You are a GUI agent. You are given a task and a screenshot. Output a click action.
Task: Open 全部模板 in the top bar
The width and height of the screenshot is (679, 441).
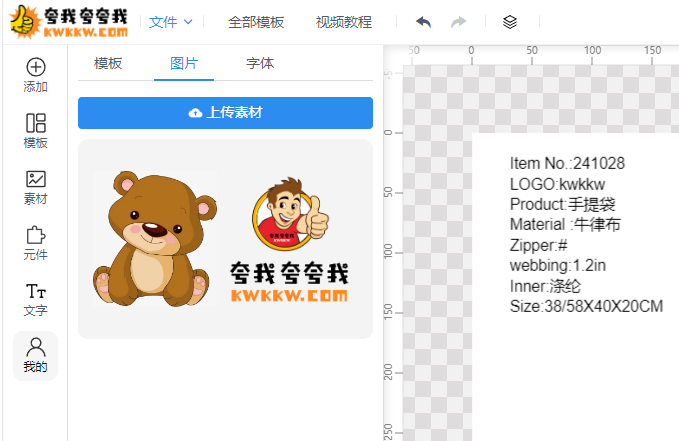256,22
